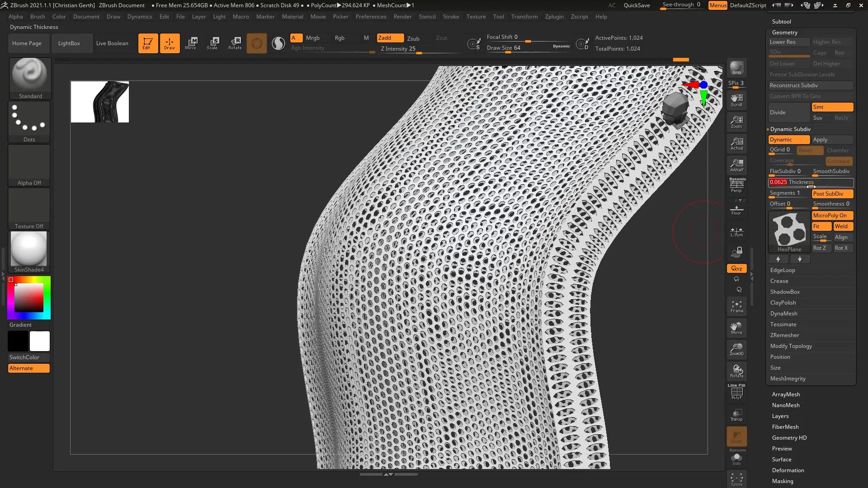
Task: Click the document preview thumbnail
Action: click(x=100, y=102)
